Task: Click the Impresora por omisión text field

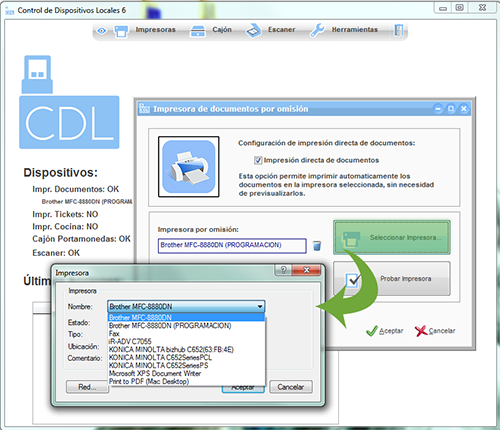Action: (x=232, y=246)
